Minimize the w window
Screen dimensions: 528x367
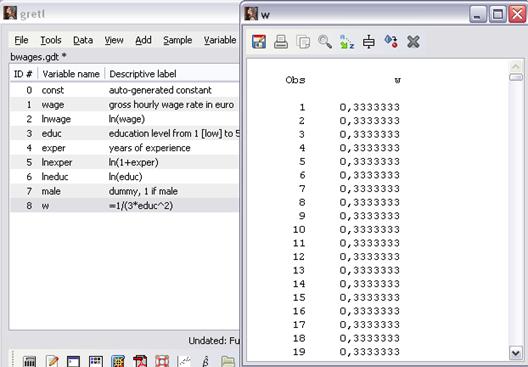pyautogui.click(x=477, y=14)
